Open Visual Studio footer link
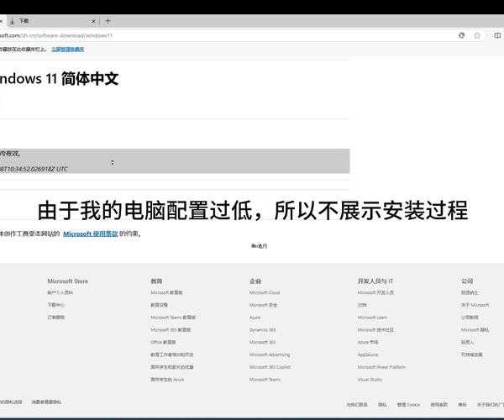This screenshot has width=504, height=420. pos(370,379)
